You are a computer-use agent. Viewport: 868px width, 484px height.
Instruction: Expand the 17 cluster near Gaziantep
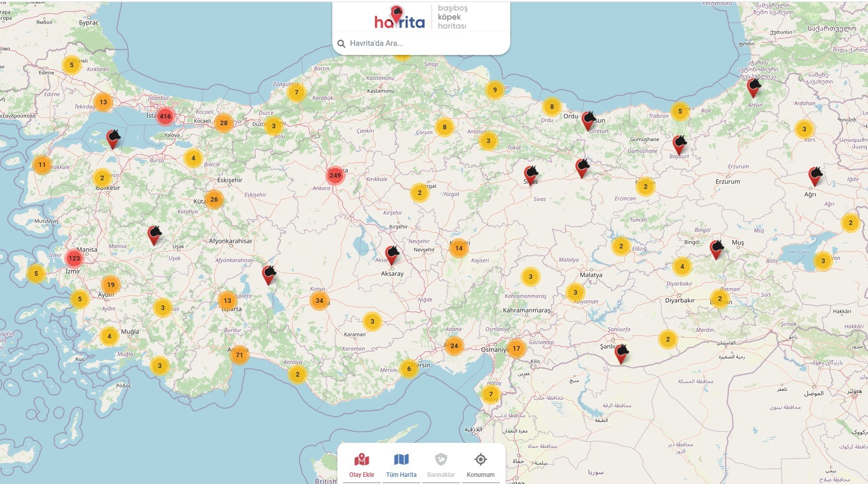click(516, 349)
